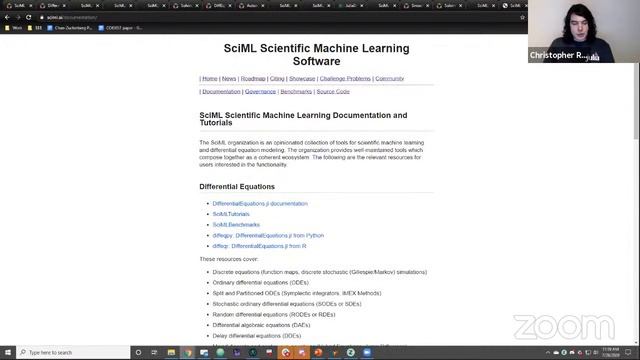The image size is (640, 360).
Task: Go to the Benchmarks nav link
Action: point(296,91)
